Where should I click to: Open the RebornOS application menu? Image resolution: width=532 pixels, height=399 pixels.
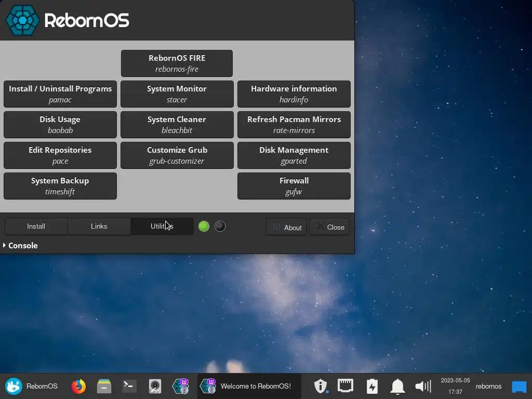[x=31, y=386]
